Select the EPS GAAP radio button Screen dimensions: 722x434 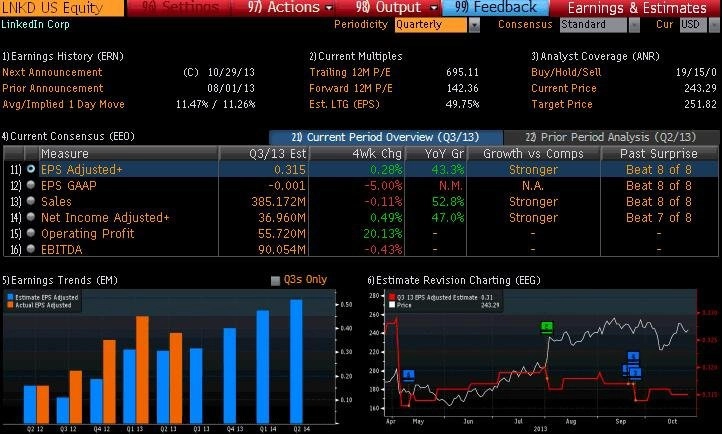coord(31,185)
